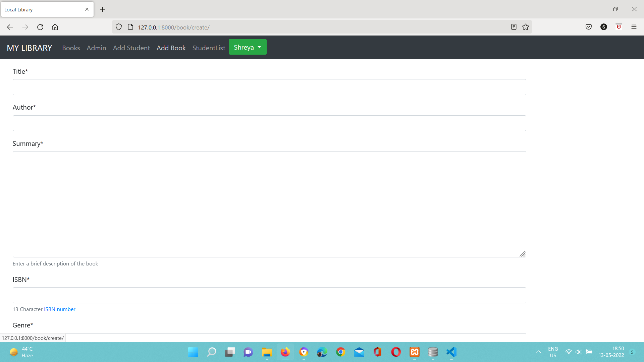The height and width of the screenshot is (362, 644).
Task: Click the ENG US language indicator
Action: (x=553, y=352)
